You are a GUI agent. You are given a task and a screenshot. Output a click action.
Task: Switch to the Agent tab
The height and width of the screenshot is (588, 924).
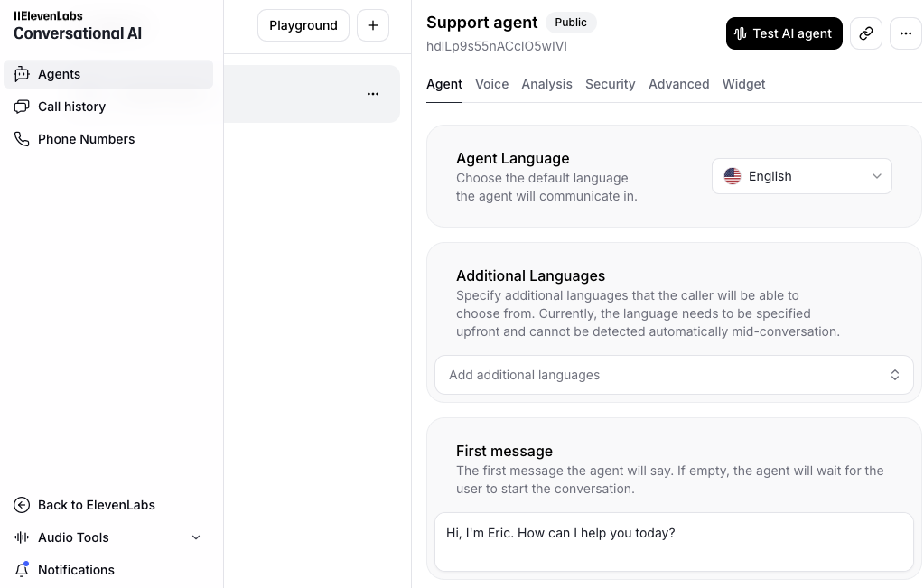click(x=444, y=84)
